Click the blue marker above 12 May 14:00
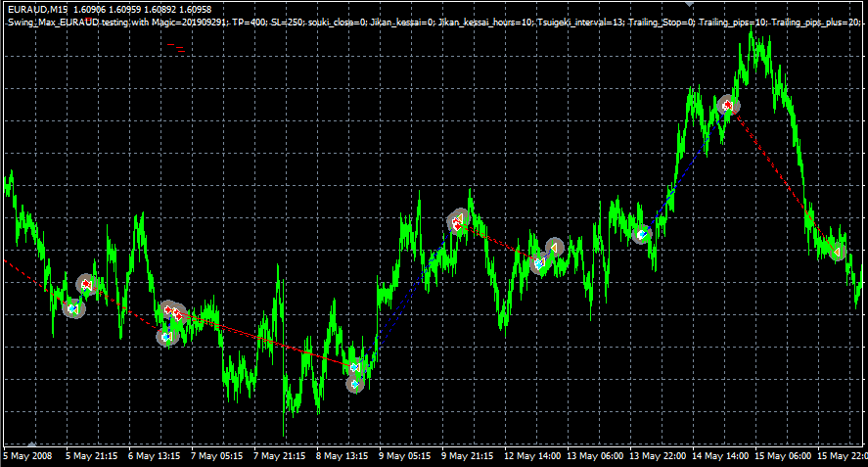Image resolution: width=868 pixels, height=467 pixels. [x=538, y=262]
